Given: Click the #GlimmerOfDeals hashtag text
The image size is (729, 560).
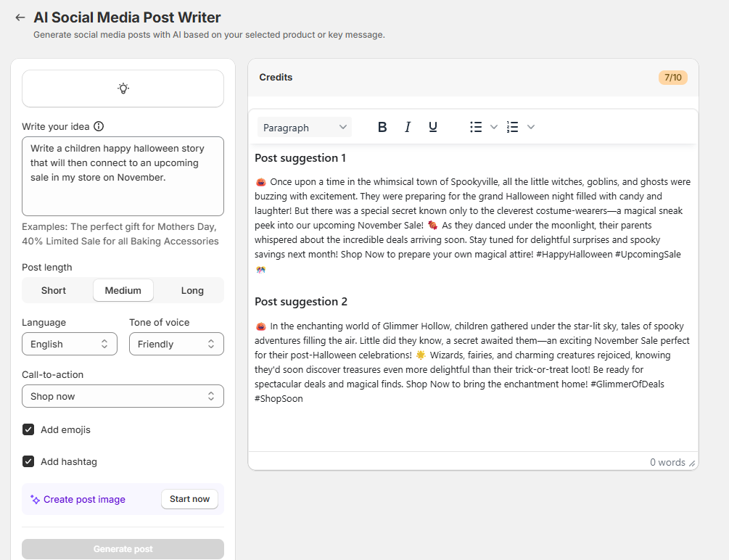Looking at the screenshot, I should (x=627, y=384).
